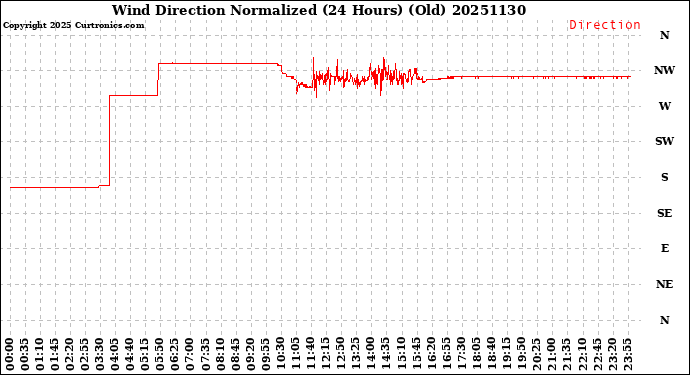Click the '11:05' time label
Viewport: 690px width, 375px height.
(295, 354)
